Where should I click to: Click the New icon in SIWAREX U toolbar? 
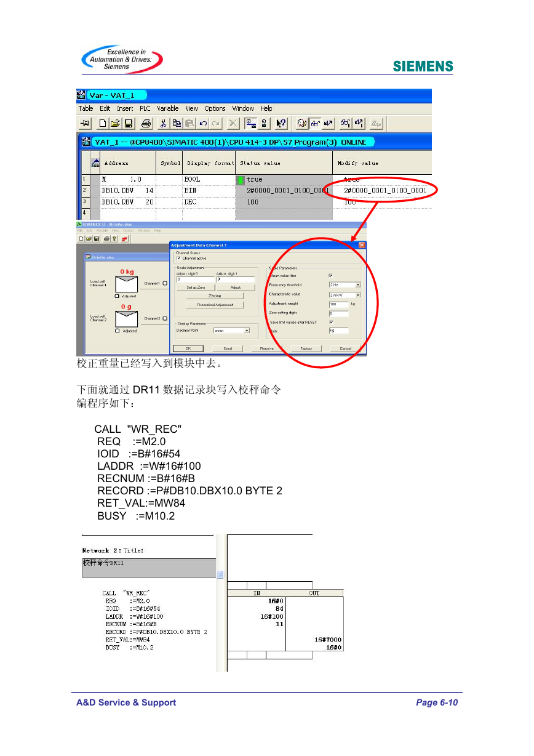click(81, 238)
